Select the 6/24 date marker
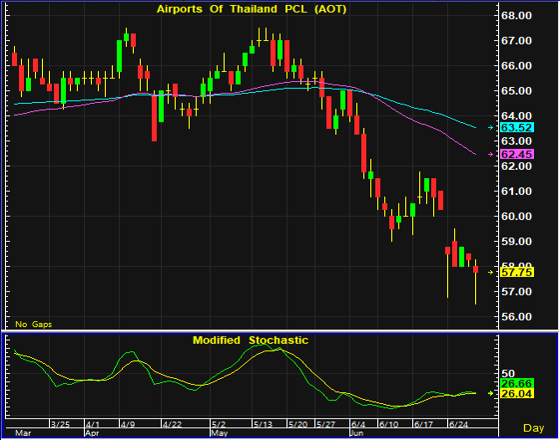 pos(458,425)
